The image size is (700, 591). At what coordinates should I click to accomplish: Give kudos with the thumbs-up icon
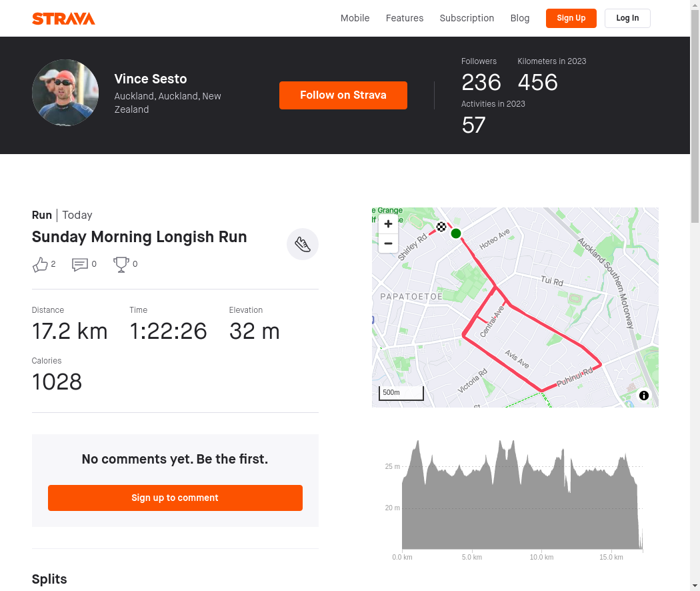[40, 264]
